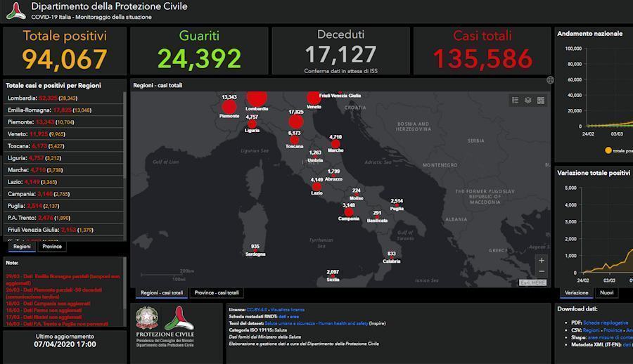Select the Lazio row in region list
The image size is (633, 364).
tap(64, 181)
